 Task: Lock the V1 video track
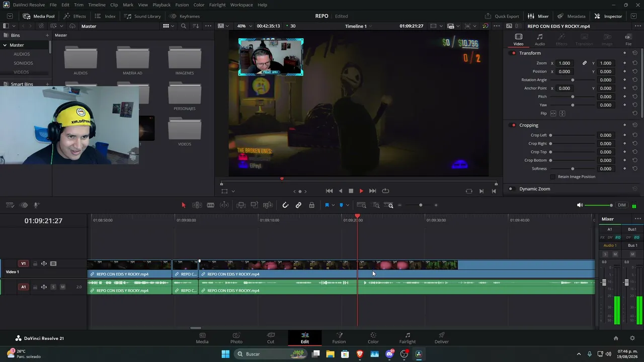click(x=35, y=263)
